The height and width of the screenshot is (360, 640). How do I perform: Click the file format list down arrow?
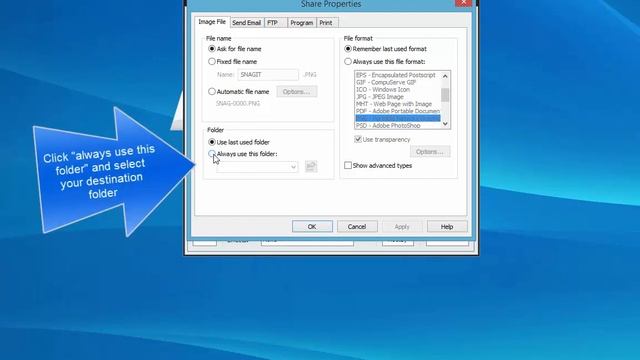pyautogui.click(x=445, y=124)
